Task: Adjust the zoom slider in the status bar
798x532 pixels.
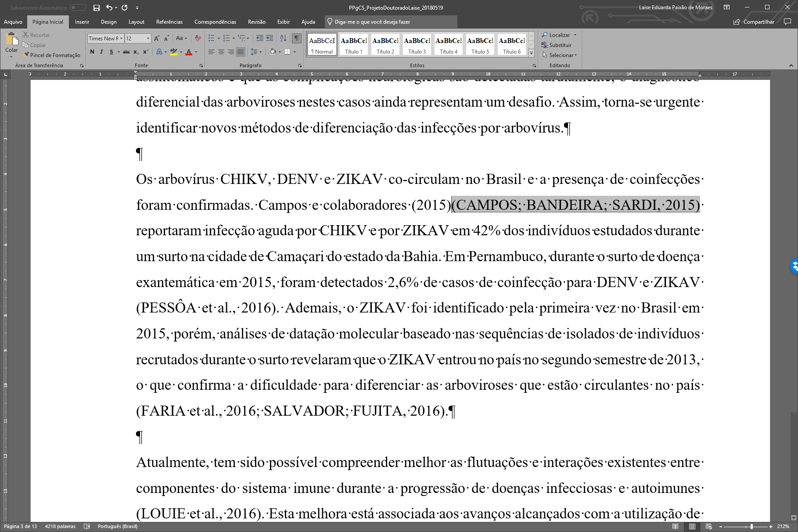Action: pyautogui.click(x=751, y=526)
